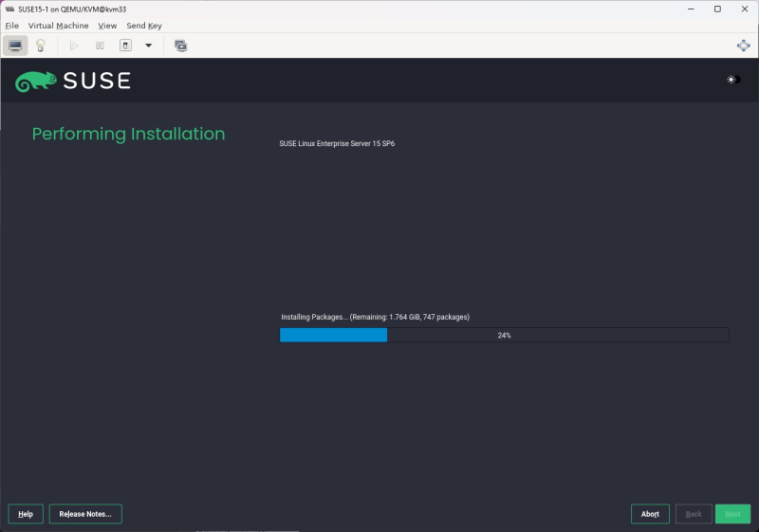Open Release Notes
This screenshot has width=759, height=532.
[x=85, y=514]
